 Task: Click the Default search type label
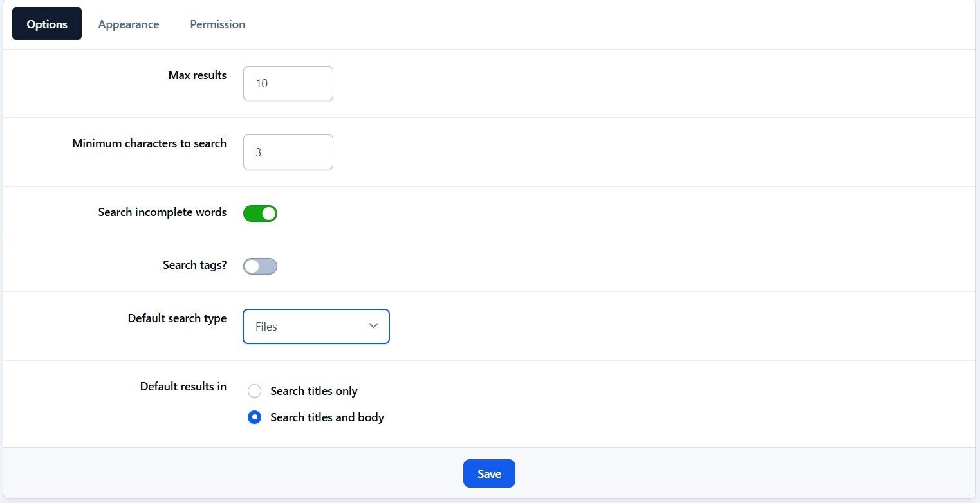click(177, 318)
